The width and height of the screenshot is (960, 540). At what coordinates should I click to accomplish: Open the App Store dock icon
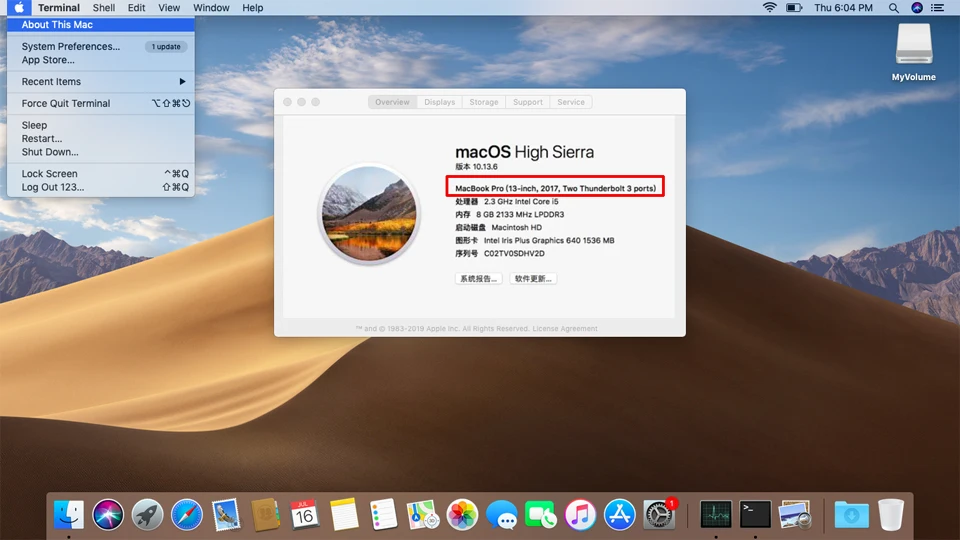pyautogui.click(x=620, y=515)
